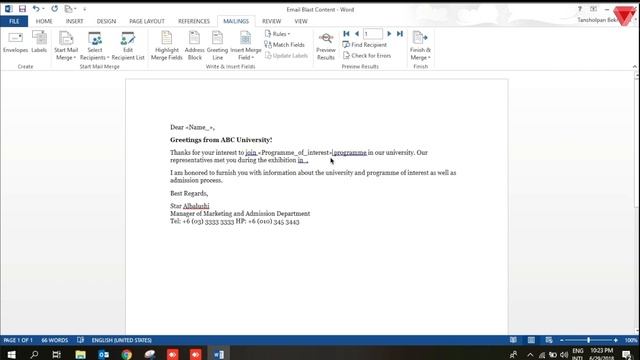
Task: Click the 100% zoom level
Action: click(631, 340)
